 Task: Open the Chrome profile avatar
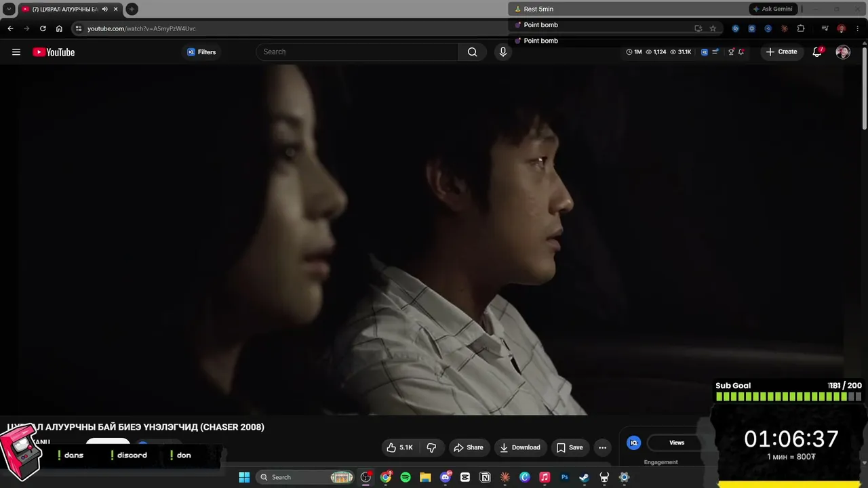tap(841, 28)
